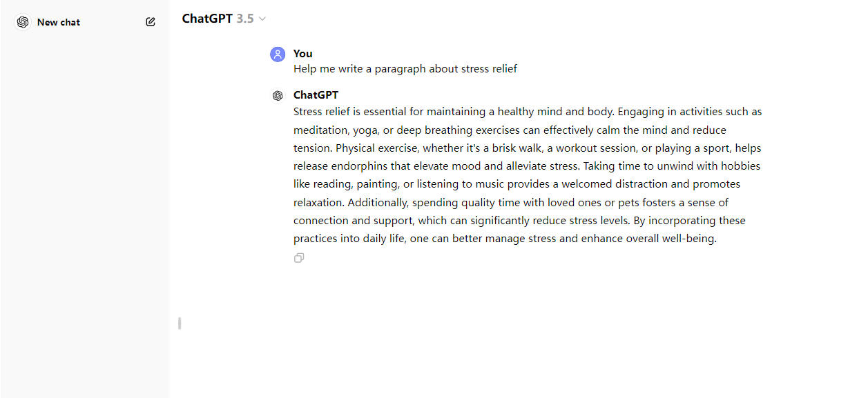The width and height of the screenshot is (868, 398).
Task: Click the compose new chat pencil icon
Action: (x=151, y=22)
